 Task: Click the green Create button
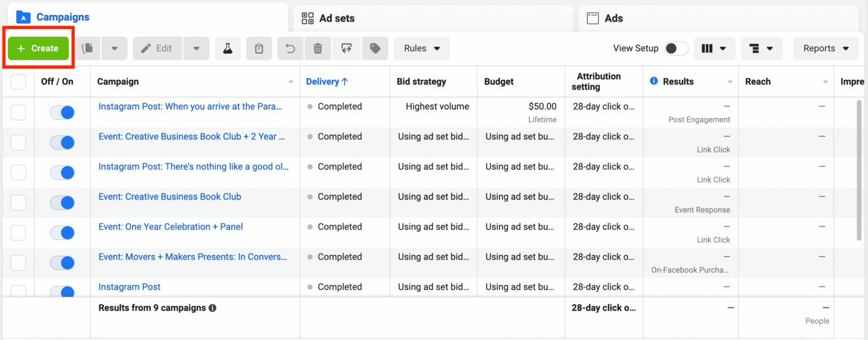(37, 48)
